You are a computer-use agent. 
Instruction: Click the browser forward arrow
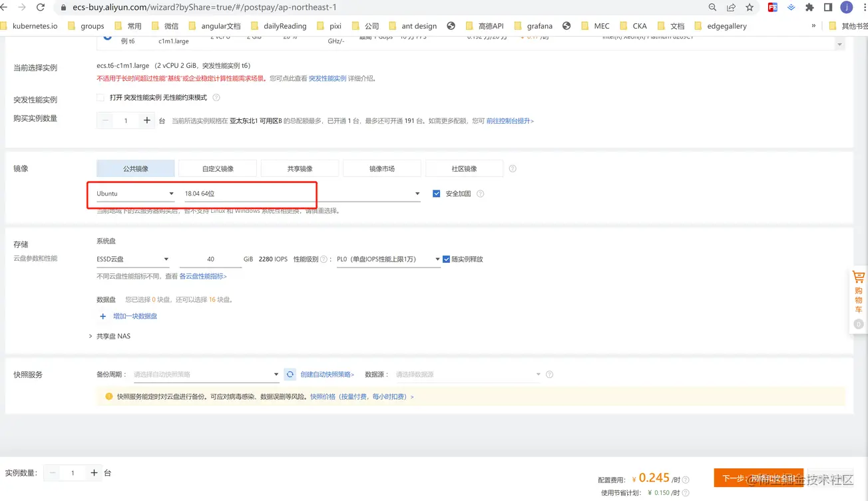coord(22,7)
